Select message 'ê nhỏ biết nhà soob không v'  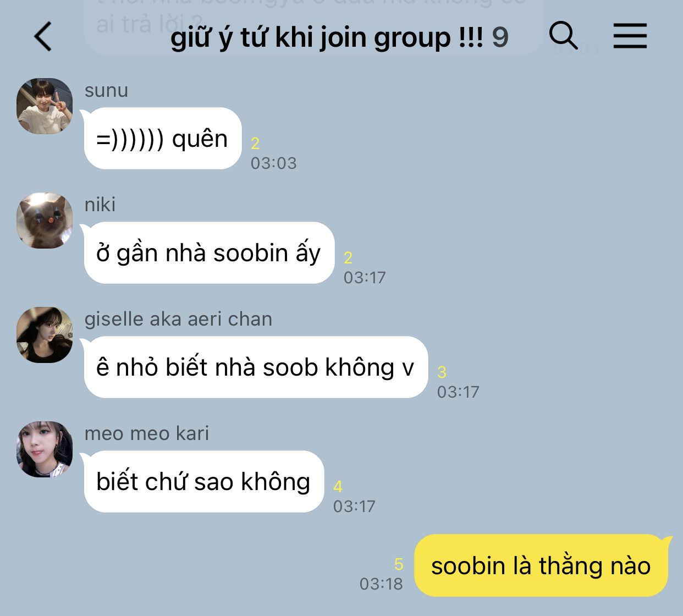click(256, 367)
